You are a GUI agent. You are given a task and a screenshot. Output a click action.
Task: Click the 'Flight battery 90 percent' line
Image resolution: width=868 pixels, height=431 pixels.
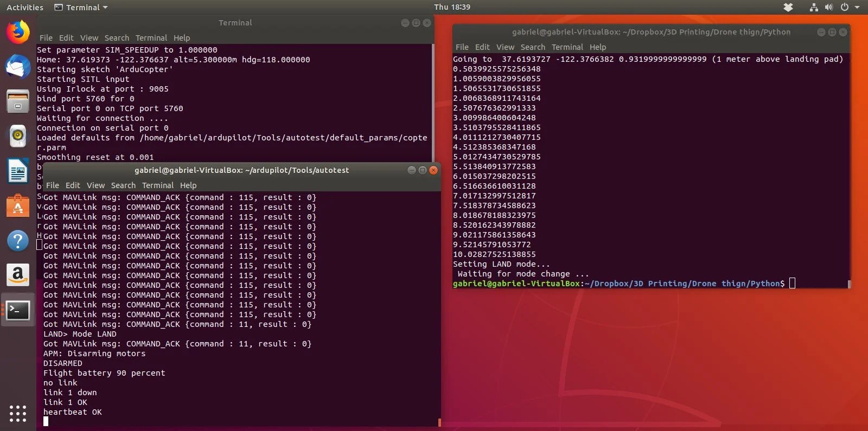pyautogui.click(x=104, y=373)
